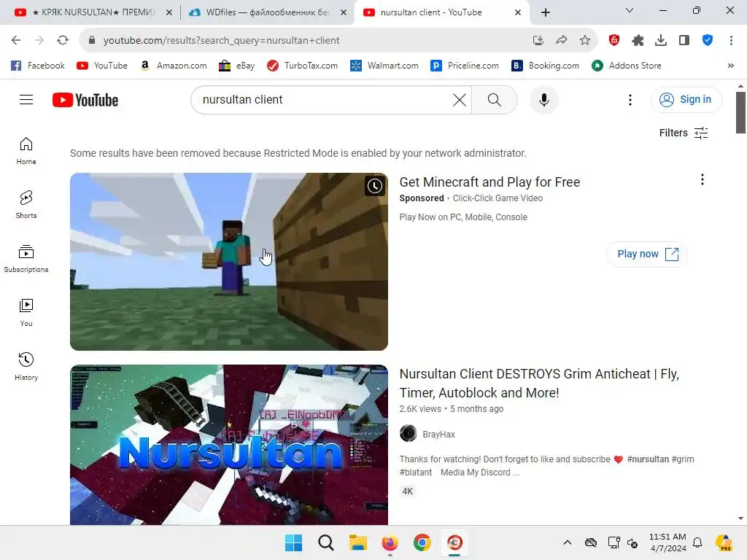The height and width of the screenshot is (560, 747).
Task: Click page vertical scrollbar thumb
Action: point(740,113)
